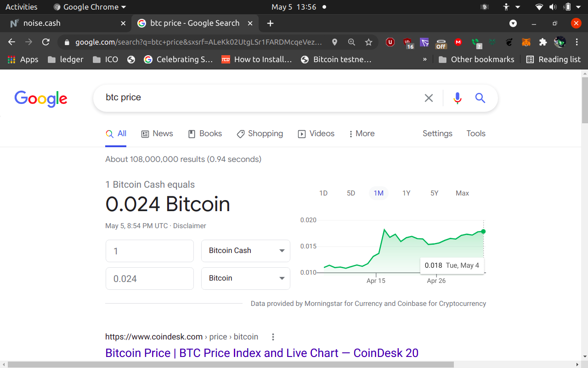Click the Disclaimer link
The width and height of the screenshot is (588, 368).
click(190, 226)
